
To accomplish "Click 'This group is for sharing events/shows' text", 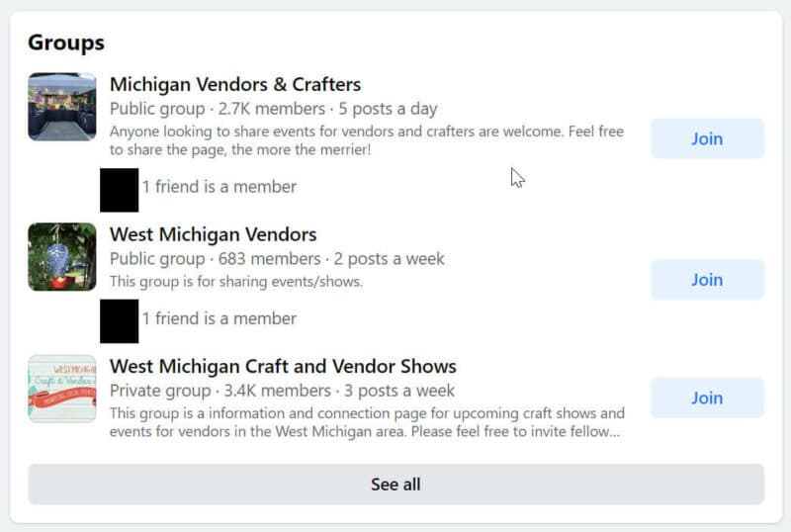I will click(236, 281).
